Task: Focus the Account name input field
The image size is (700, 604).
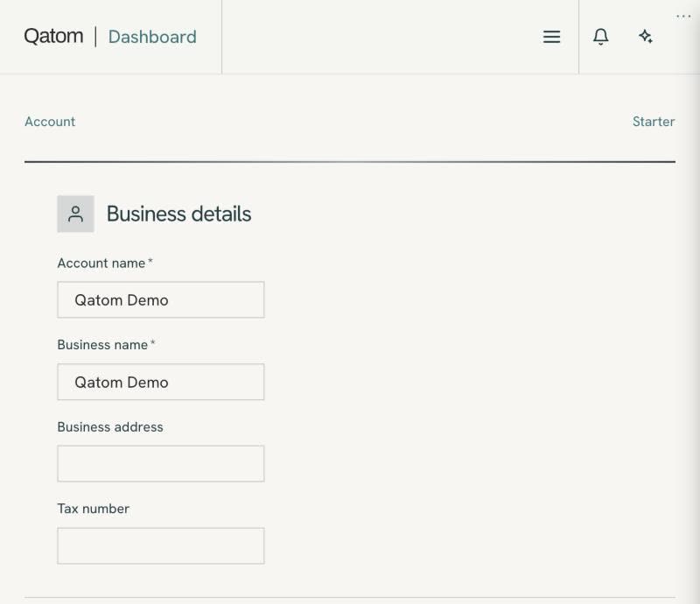Action: click(161, 299)
